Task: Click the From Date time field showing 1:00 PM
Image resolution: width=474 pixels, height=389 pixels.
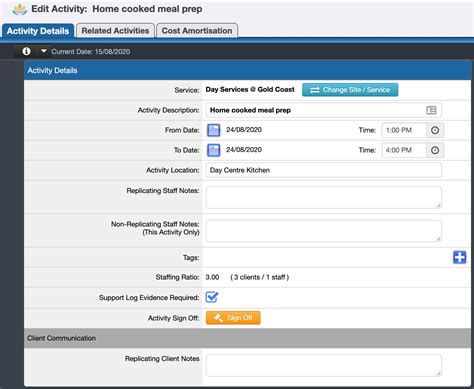Action: 404,130
